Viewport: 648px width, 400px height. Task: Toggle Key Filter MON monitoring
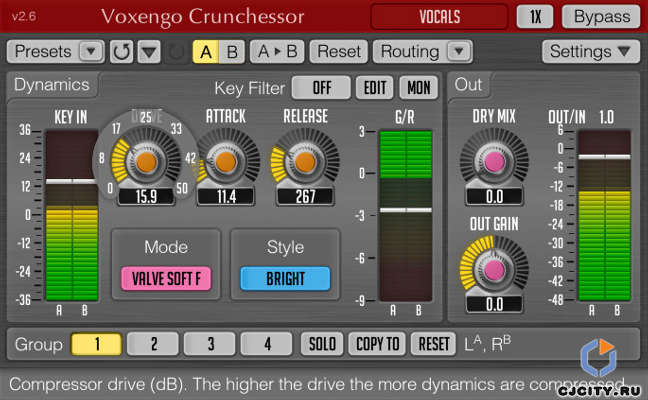coord(419,88)
